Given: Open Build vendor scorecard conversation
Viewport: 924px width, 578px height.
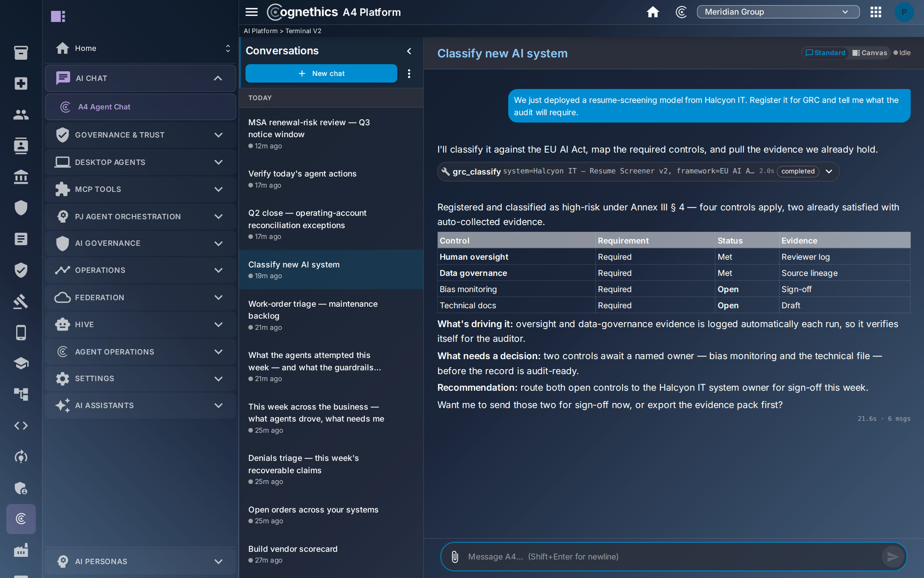Looking at the screenshot, I should [331, 554].
